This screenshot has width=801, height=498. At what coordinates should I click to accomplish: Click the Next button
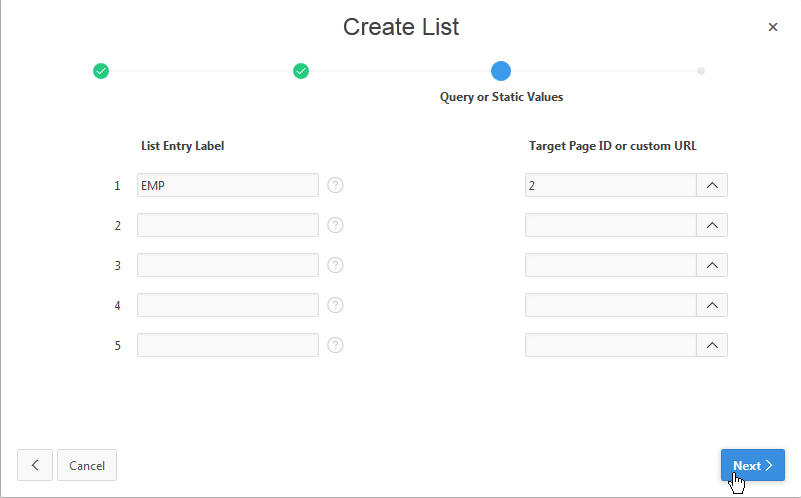[x=752, y=465]
